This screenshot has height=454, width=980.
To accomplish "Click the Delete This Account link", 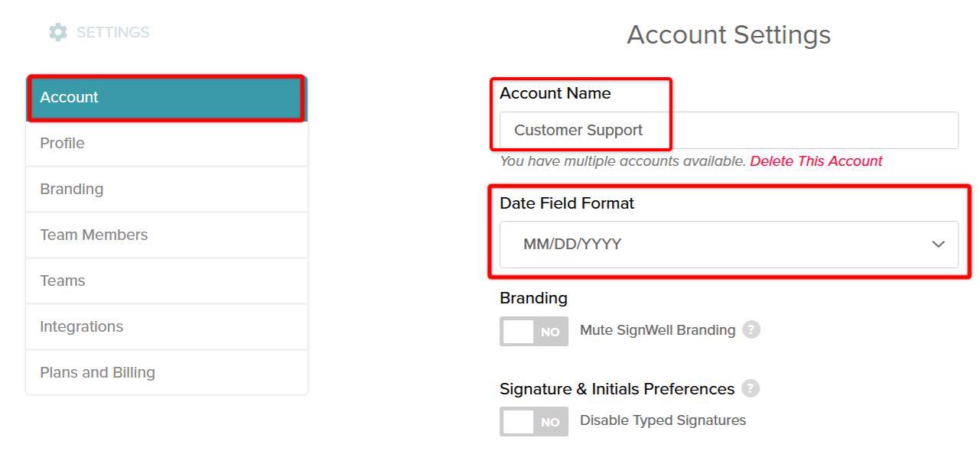I will (816, 161).
